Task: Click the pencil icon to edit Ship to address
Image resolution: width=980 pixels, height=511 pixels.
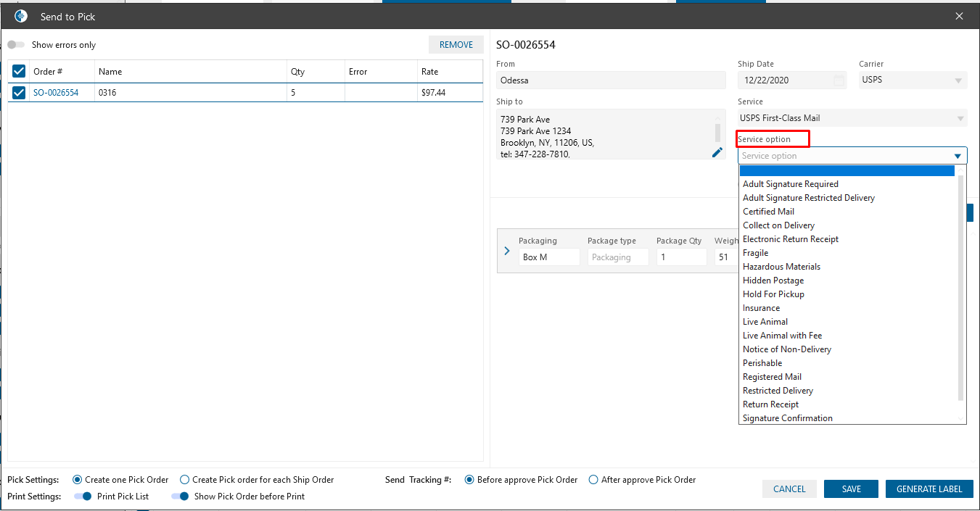Action: click(717, 151)
